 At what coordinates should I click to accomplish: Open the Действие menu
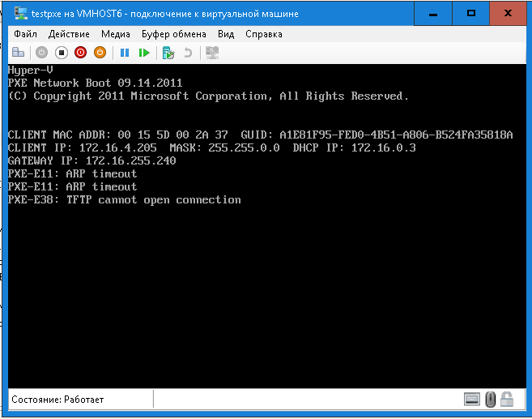coord(69,34)
